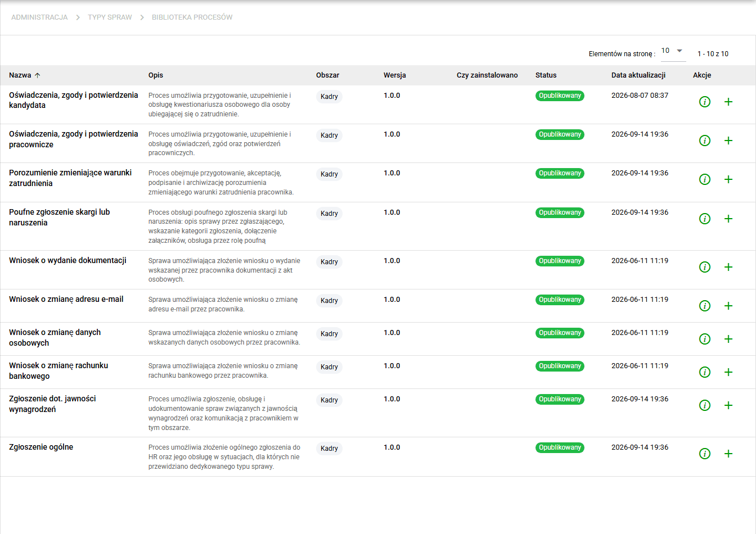Click the Czy zainstalowano column header
Image resolution: width=756 pixels, height=534 pixels.
[x=487, y=75]
